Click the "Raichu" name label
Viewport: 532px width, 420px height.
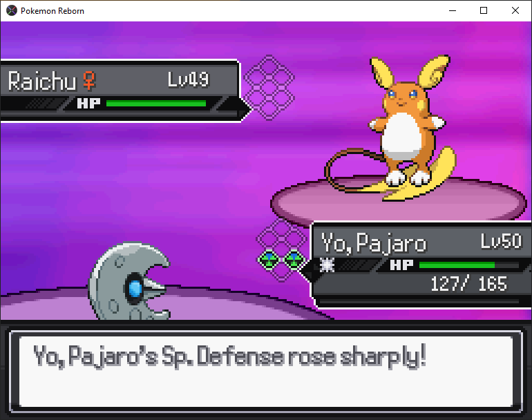(42, 81)
